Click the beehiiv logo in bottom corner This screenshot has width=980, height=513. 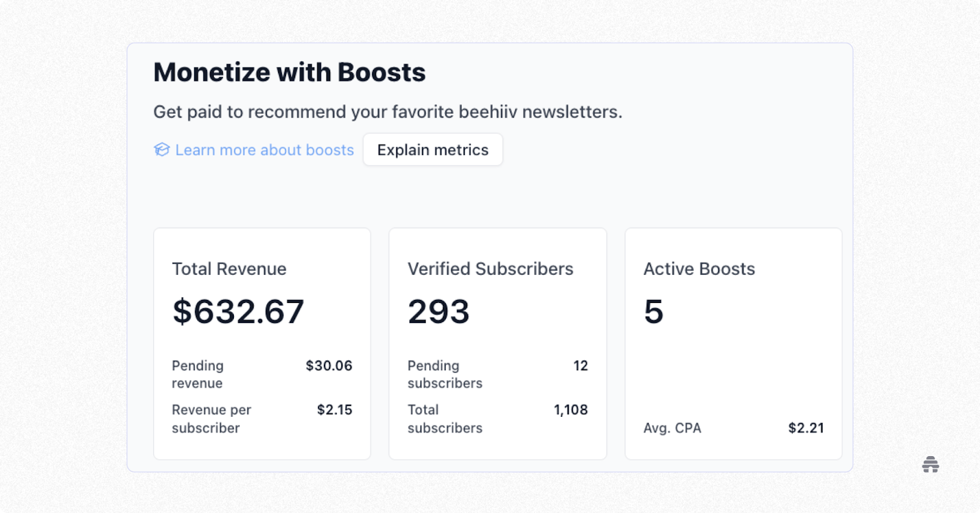930,465
